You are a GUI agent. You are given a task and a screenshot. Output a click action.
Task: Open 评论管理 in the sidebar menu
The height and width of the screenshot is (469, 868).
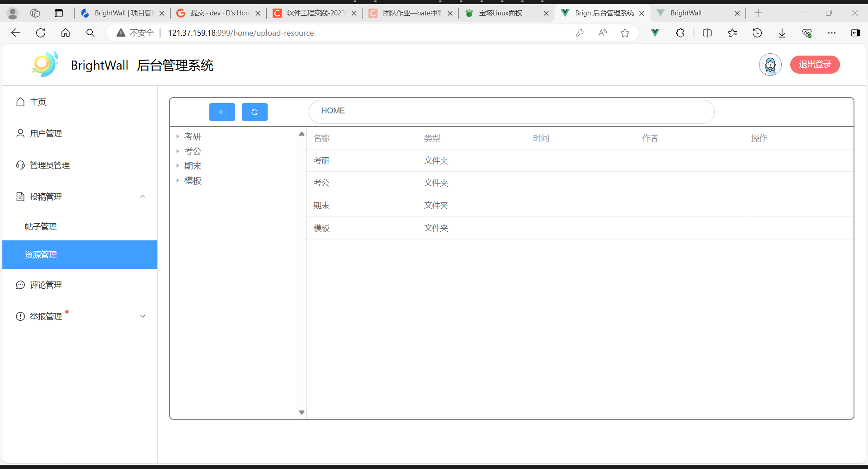point(80,285)
